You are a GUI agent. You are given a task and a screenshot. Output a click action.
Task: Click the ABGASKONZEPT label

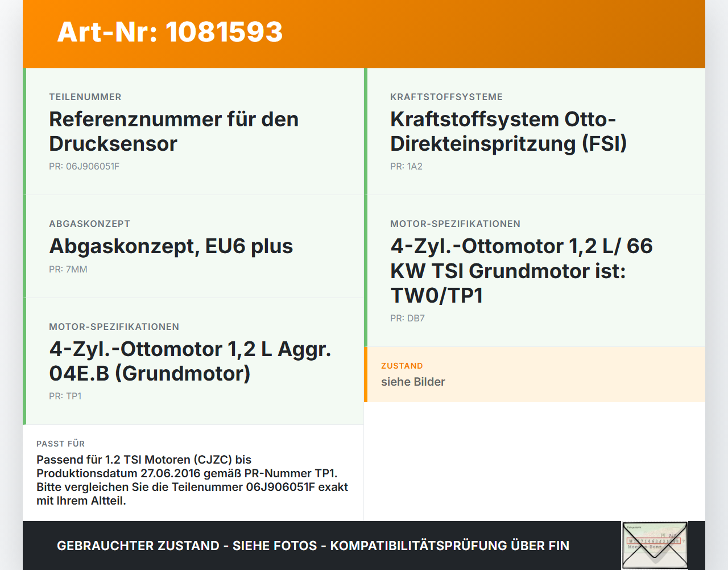90,224
